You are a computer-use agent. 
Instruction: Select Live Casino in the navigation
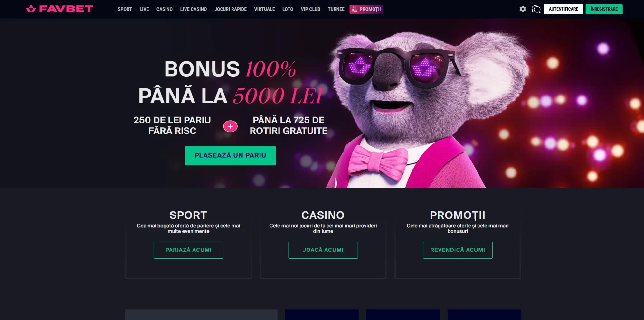(x=194, y=9)
